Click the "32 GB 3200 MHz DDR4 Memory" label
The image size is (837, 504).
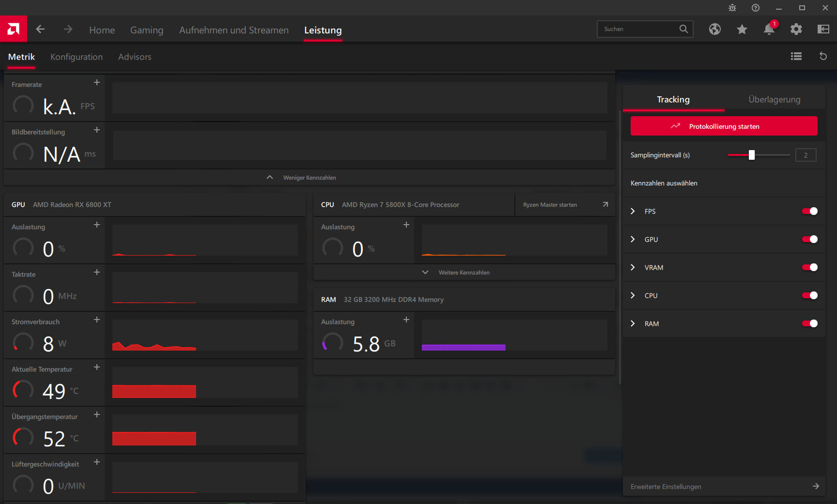coord(394,300)
